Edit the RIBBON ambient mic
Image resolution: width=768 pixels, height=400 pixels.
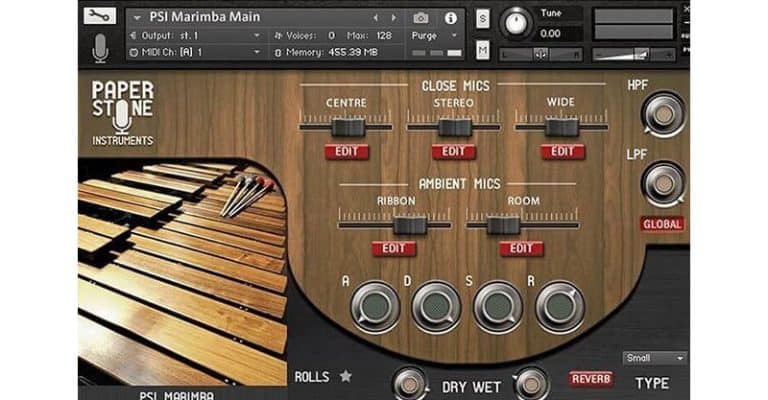[394, 249]
